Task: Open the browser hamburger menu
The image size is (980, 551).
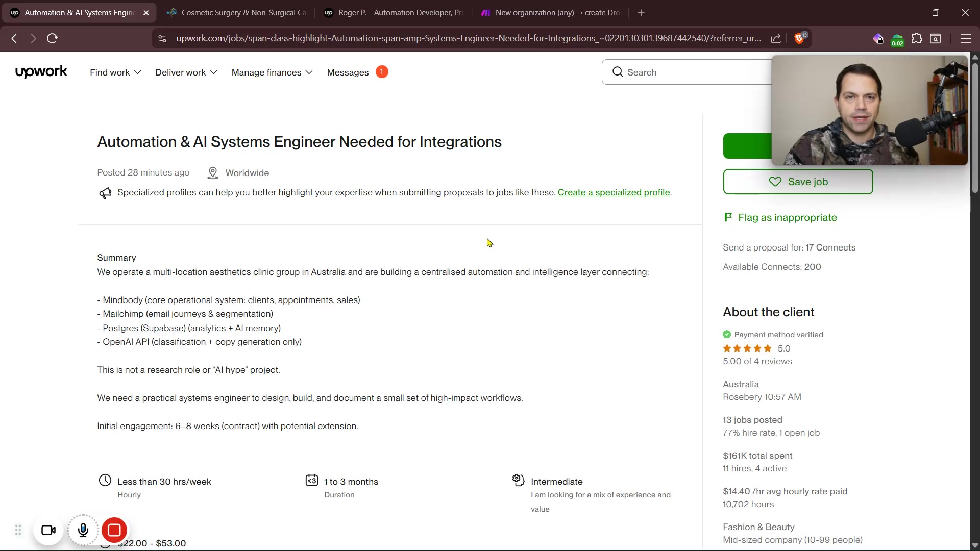Action: (x=965, y=39)
